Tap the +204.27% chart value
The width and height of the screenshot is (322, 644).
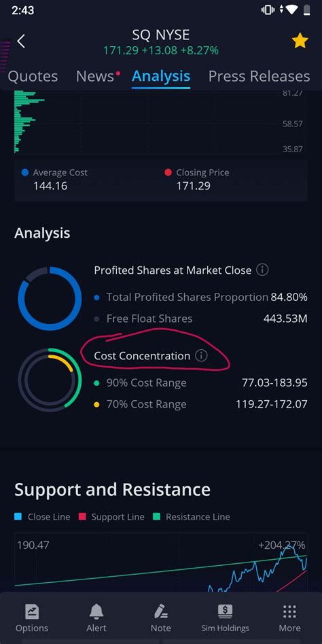282,545
